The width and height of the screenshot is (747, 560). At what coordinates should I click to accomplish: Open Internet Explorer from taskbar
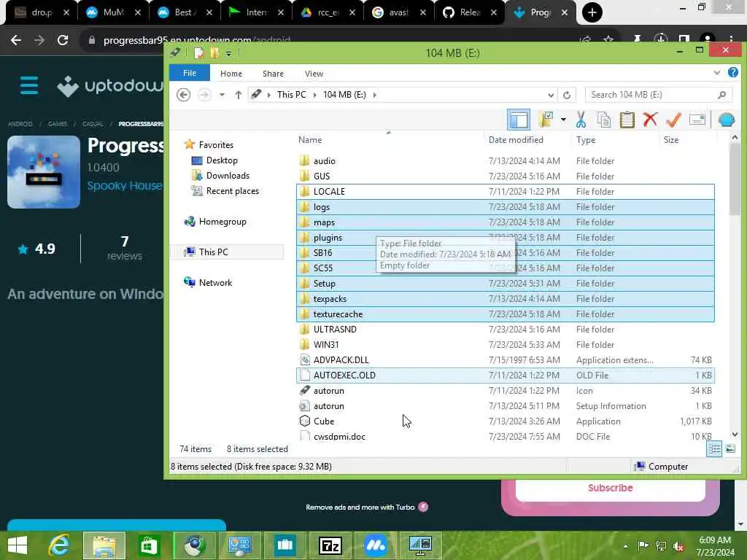click(x=60, y=545)
